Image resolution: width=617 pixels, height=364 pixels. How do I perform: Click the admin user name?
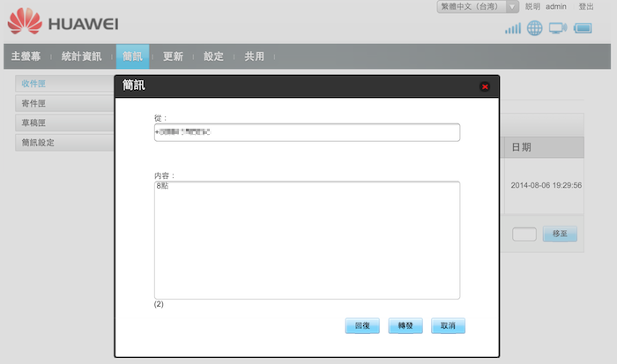556,7
